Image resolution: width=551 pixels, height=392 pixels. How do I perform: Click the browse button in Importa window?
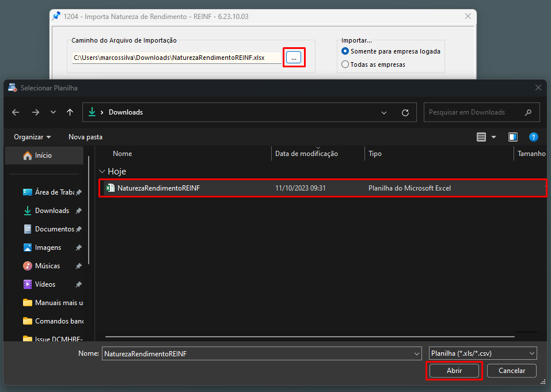[294, 58]
